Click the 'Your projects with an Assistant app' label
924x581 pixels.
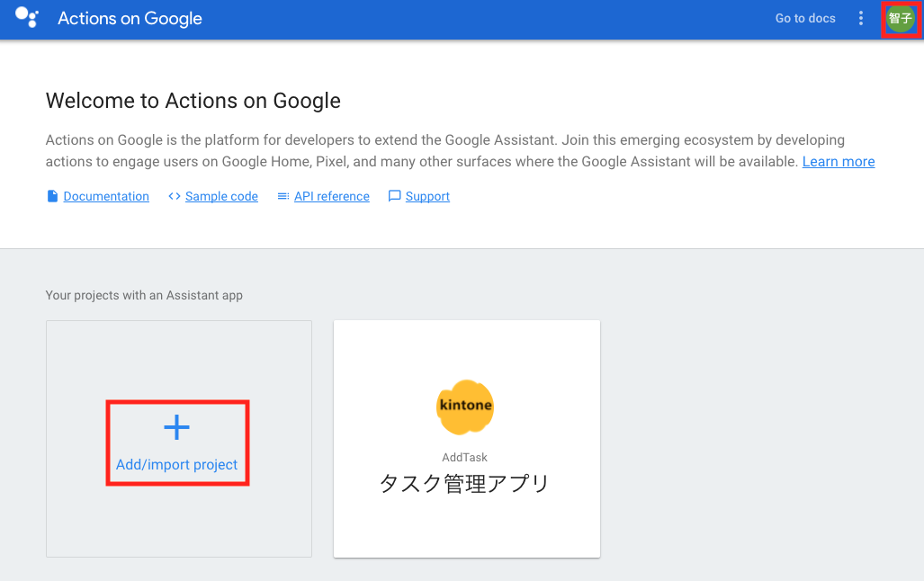point(144,295)
